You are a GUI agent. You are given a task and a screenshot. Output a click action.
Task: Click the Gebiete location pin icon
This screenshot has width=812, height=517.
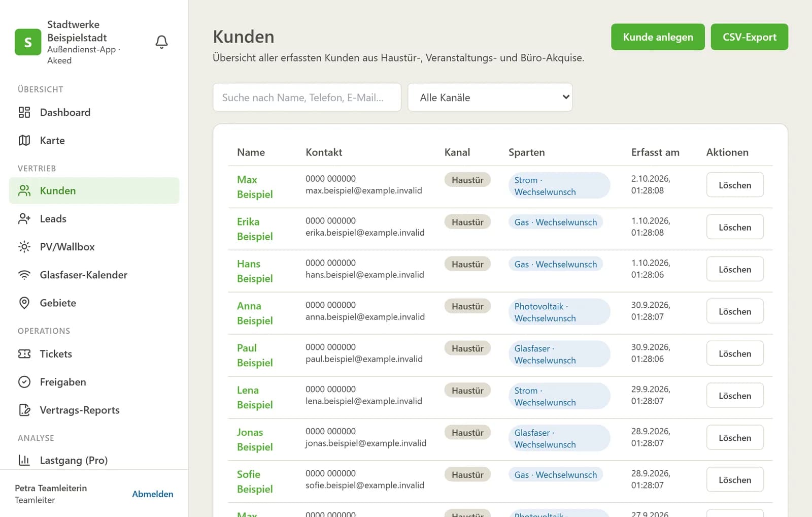(x=24, y=303)
